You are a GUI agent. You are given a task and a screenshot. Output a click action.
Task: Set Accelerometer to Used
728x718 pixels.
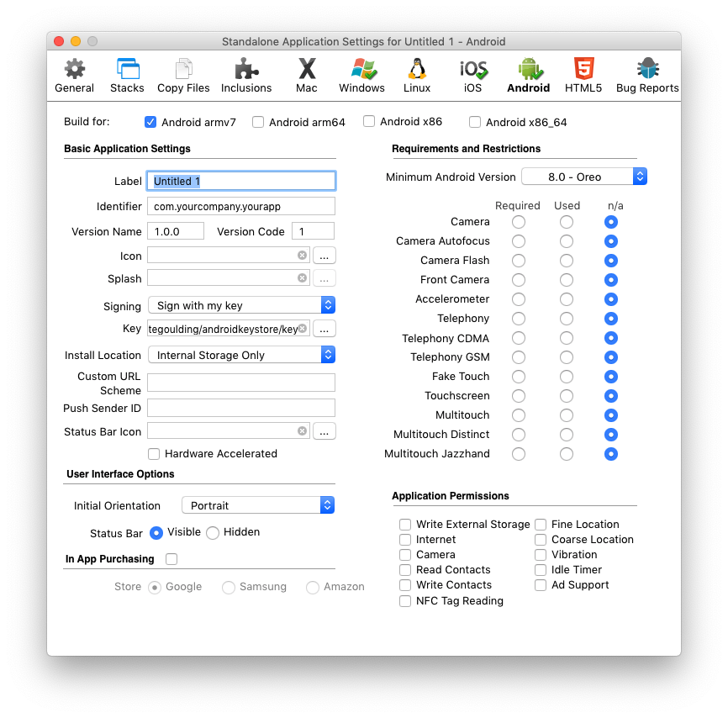click(567, 299)
